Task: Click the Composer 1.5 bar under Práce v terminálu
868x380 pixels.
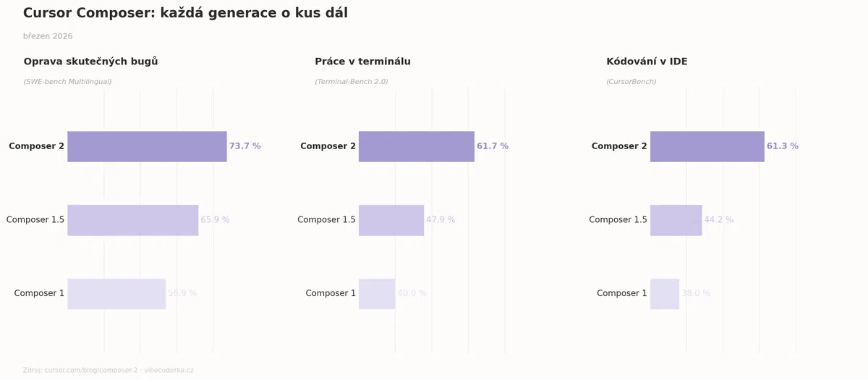Action: click(391, 220)
